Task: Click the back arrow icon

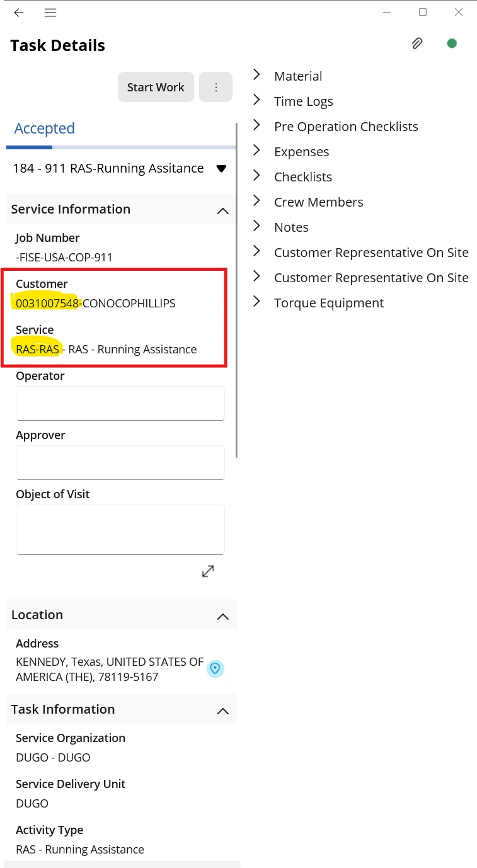Action: pyautogui.click(x=19, y=13)
